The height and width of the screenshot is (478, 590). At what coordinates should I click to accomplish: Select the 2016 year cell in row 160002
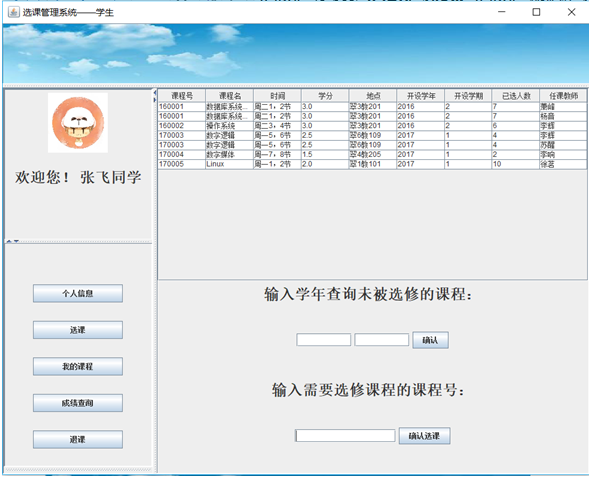point(421,126)
